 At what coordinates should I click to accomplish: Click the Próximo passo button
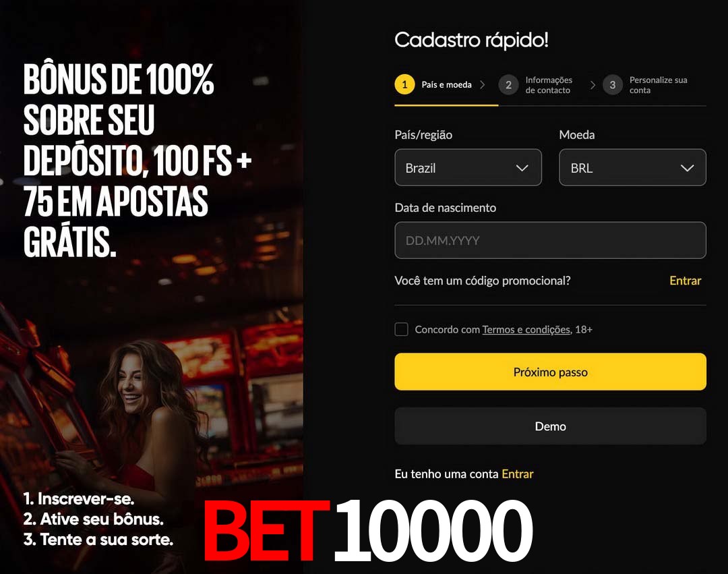click(550, 372)
